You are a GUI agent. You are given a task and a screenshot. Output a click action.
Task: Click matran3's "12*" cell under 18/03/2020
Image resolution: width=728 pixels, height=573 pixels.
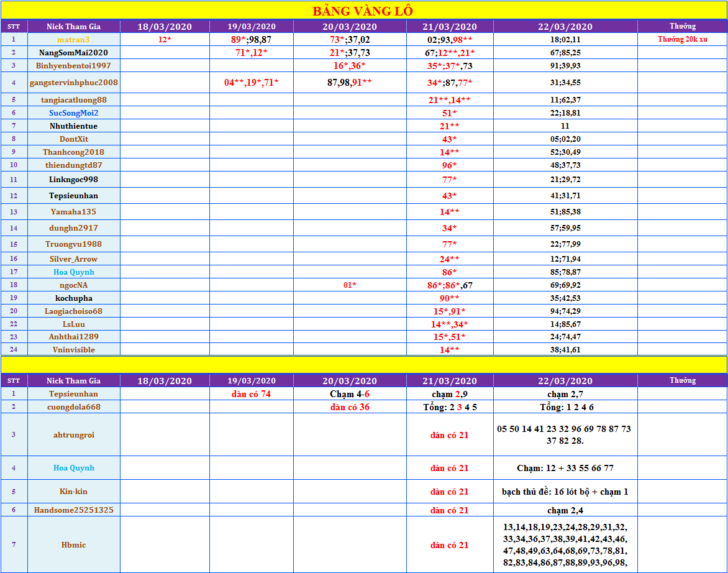coord(165,39)
